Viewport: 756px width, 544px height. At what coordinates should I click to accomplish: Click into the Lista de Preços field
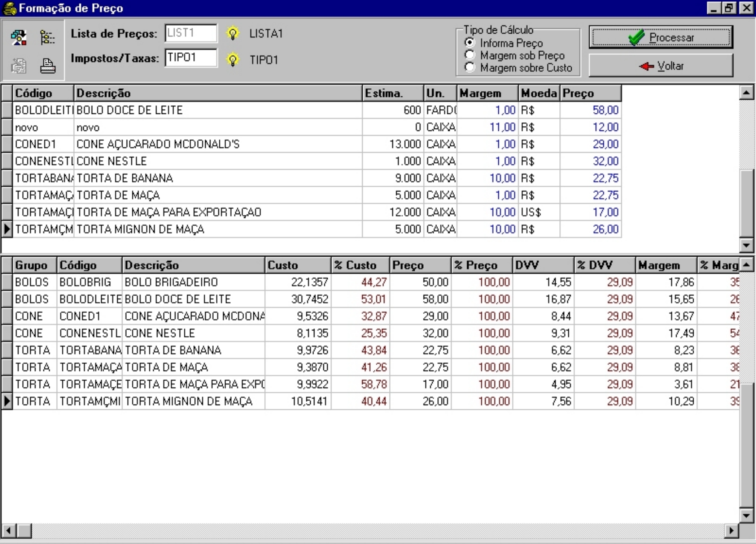click(191, 33)
